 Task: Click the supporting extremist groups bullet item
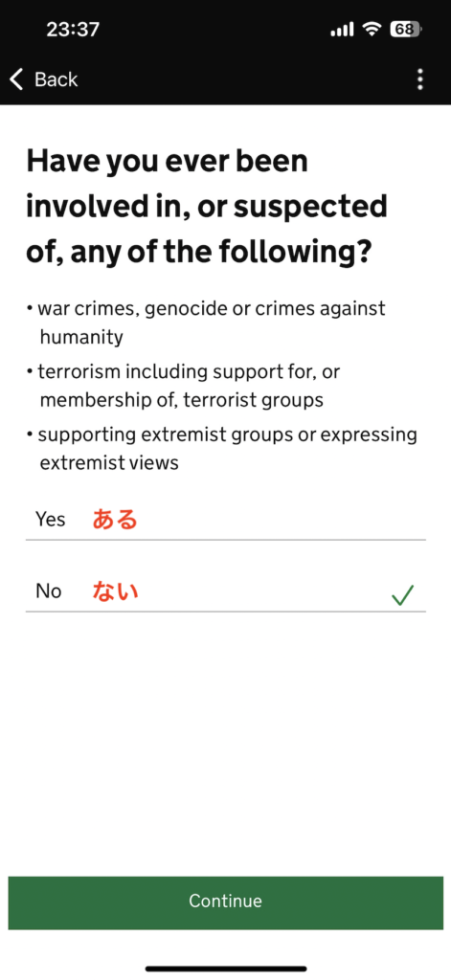pyautogui.click(x=221, y=449)
